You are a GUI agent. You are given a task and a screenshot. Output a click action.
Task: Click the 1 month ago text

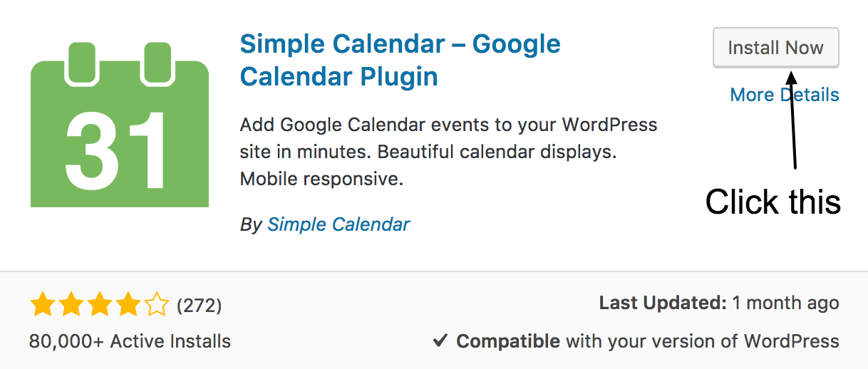[785, 303]
